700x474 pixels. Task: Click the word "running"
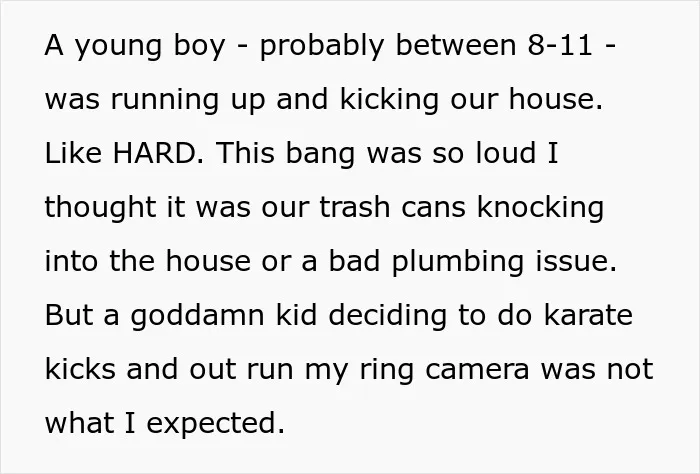(x=165, y=100)
